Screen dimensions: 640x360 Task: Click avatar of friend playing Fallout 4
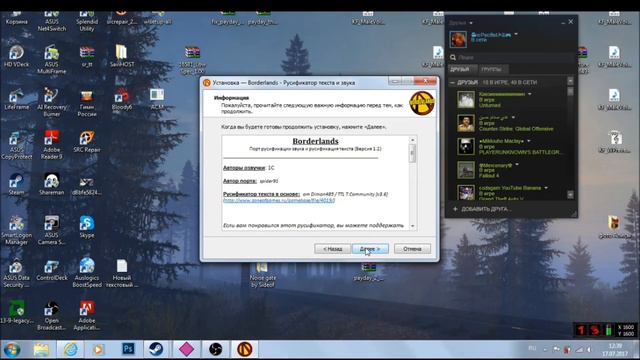[x=466, y=170]
